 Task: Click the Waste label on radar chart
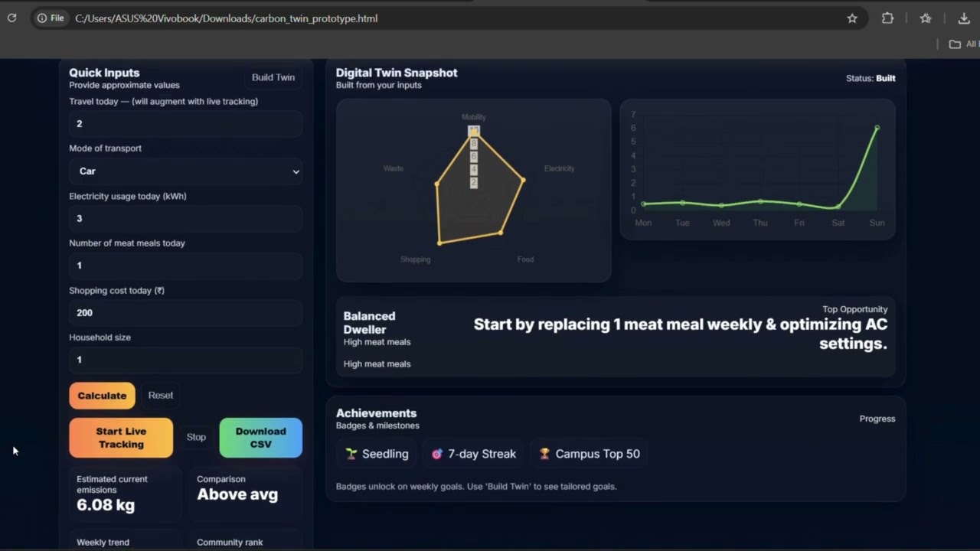coord(394,168)
